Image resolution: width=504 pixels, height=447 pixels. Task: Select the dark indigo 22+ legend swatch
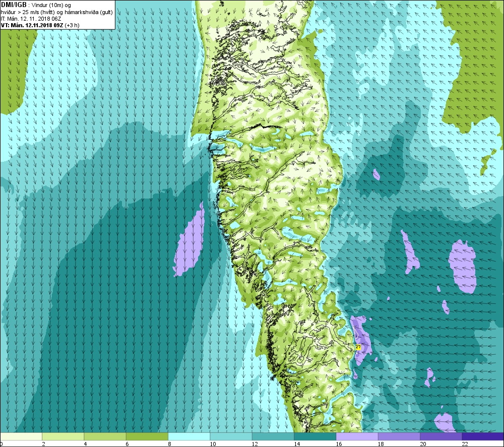pos(483,436)
